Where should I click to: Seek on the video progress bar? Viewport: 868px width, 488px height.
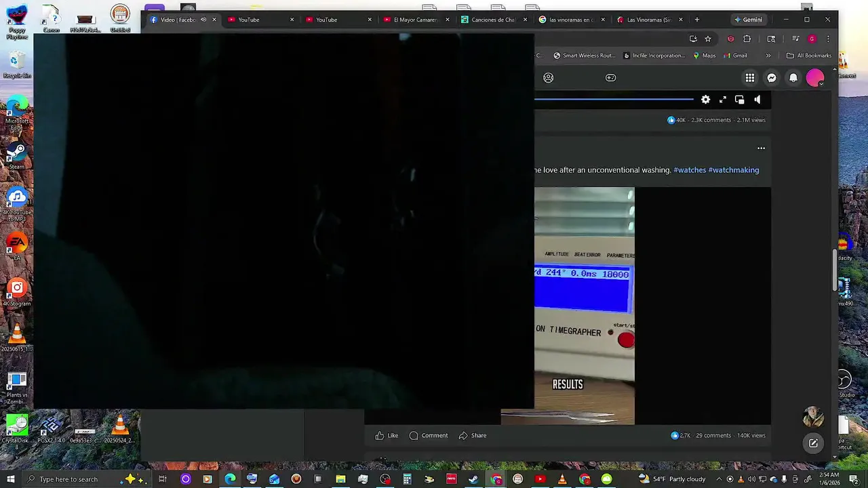(x=614, y=100)
